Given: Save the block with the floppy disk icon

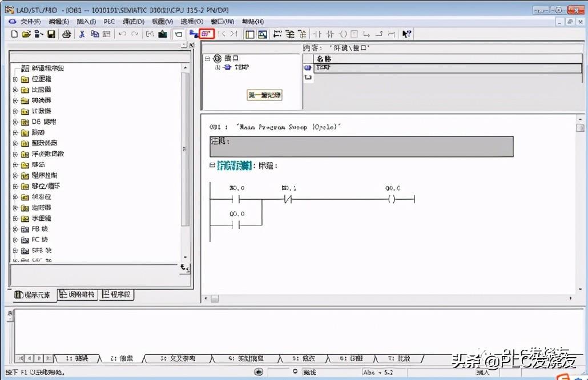Looking at the screenshot, I should point(51,34).
